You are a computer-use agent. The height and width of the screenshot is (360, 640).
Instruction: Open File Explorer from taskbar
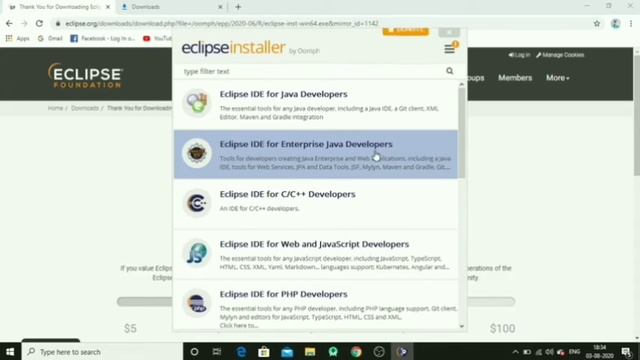point(310,351)
